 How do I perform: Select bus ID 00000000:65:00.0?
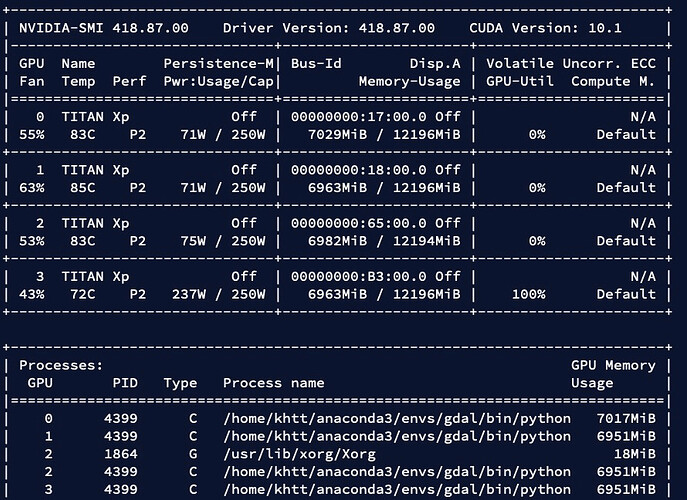[x=366, y=223]
